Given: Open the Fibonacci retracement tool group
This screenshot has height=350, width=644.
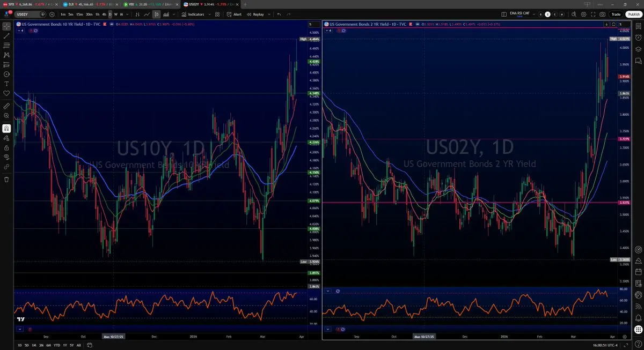Looking at the screenshot, I should coord(6,45).
